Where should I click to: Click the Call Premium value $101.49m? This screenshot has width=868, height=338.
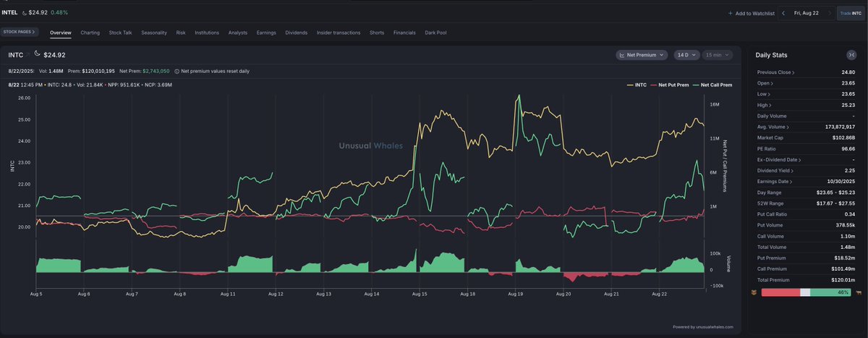[843, 269]
